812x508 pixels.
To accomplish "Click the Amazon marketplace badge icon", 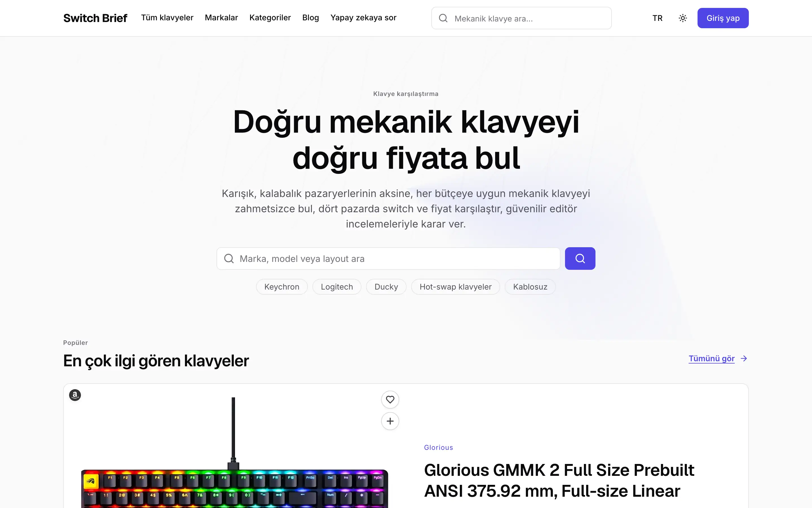I will coord(75,395).
